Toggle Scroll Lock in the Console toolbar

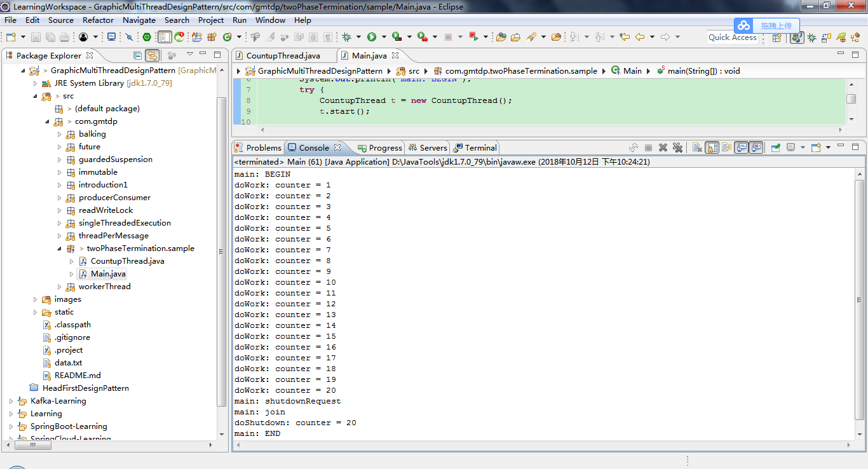coord(712,147)
